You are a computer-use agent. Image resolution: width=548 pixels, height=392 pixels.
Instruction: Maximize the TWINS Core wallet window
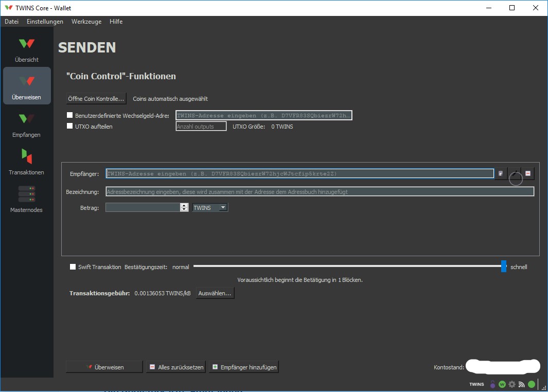coord(512,8)
